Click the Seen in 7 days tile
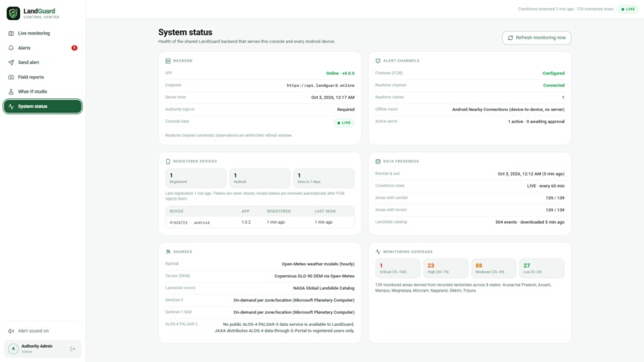 click(x=324, y=178)
